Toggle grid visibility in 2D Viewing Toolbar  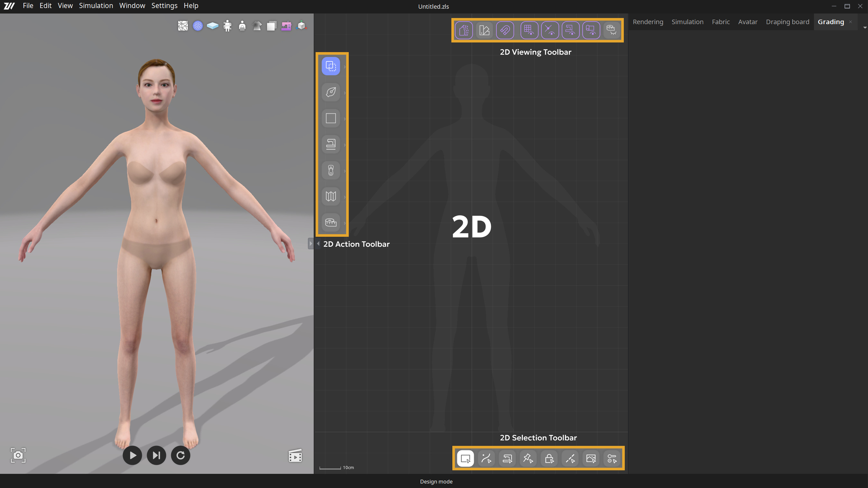[529, 30]
